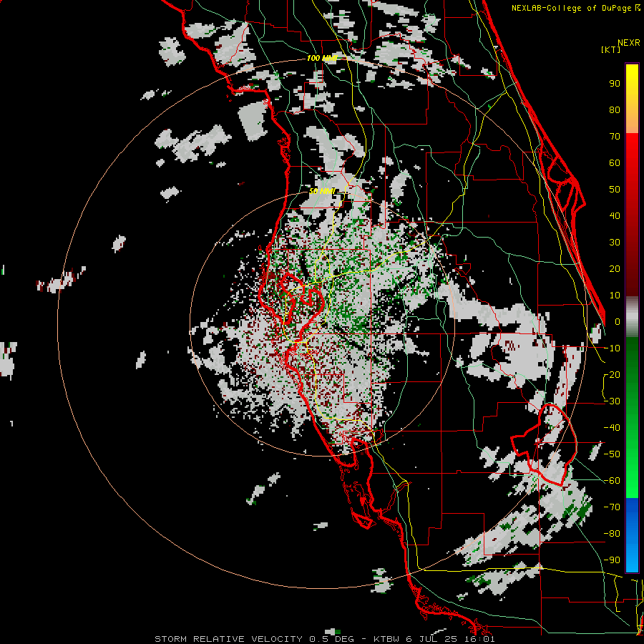Click the -50 knot scale label
644x644 pixels.
612,454
